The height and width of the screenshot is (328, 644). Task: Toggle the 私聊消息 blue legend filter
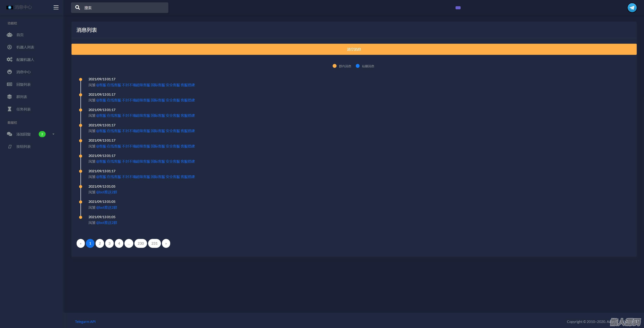point(357,66)
